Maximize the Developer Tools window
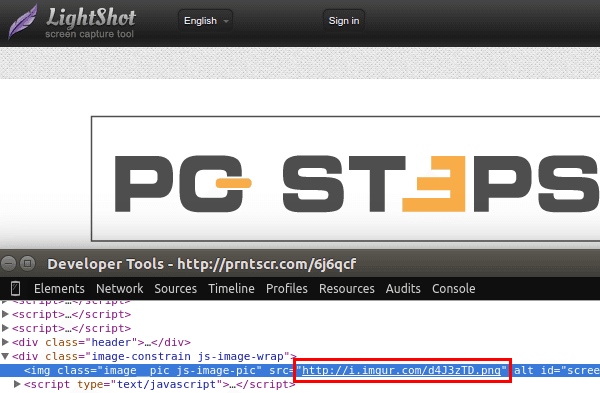Viewport: 600px width, 393px height. pos(27,263)
